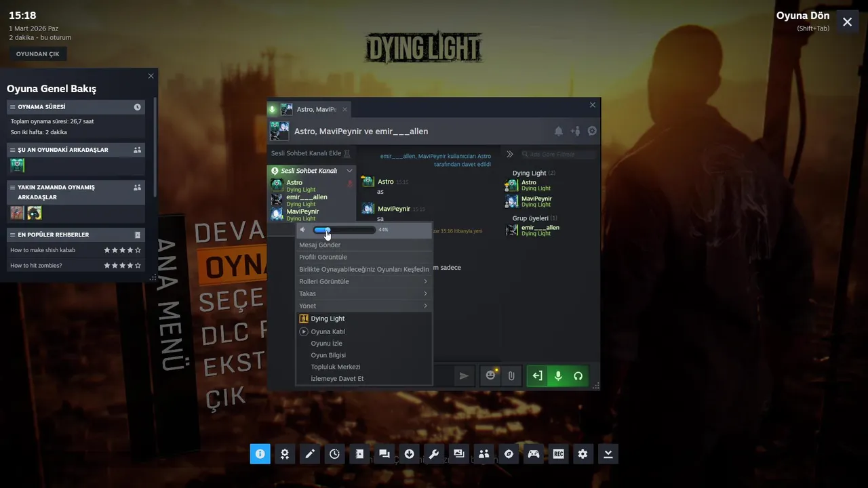Close the Oyuna Genel Bakış panel
Image resolution: width=868 pixels, height=488 pixels.
151,76
